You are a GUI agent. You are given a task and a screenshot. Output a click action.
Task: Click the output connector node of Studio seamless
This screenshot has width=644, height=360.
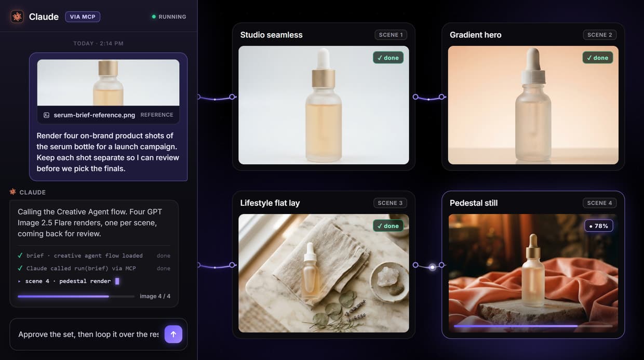point(415,97)
